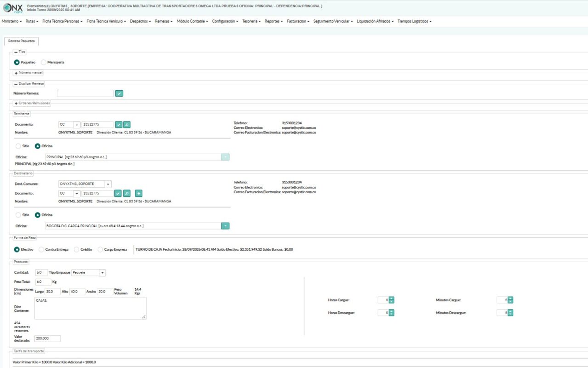Open Destinatario Oficina BOGOTA D.C. dropdown
The width and height of the screenshot is (588, 368).
[226, 226]
